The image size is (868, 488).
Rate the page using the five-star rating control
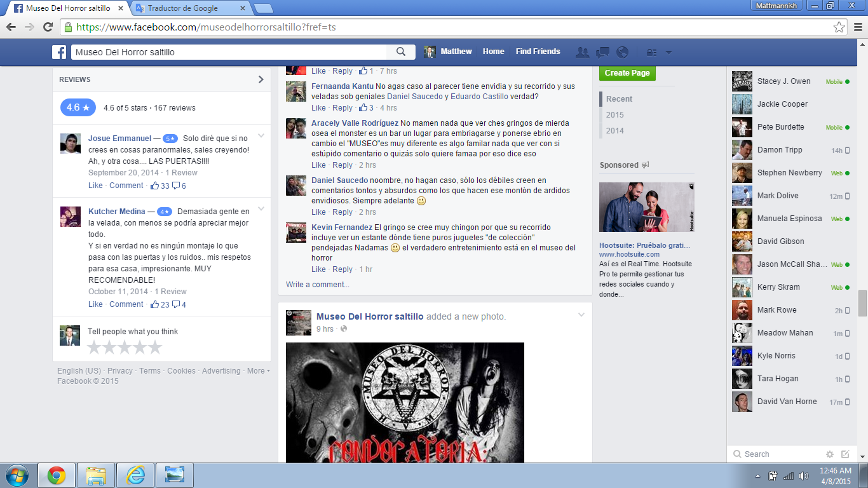point(125,347)
